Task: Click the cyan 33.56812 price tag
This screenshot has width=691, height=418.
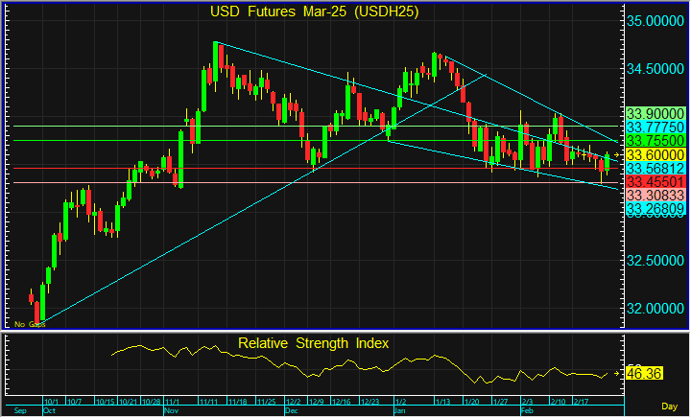Action: pos(654,169)
